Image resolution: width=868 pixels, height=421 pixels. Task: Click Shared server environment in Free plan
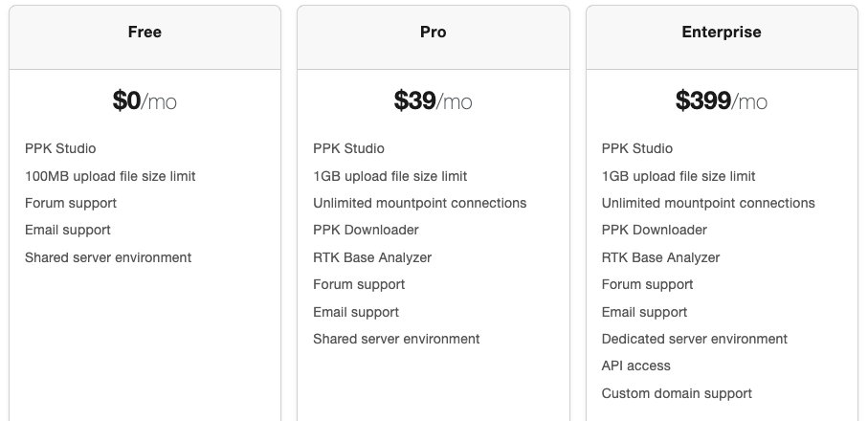click(108, 257)
